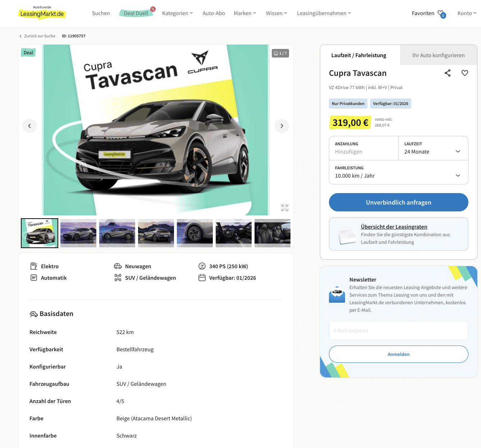Image resolution: width=481 pixels, height=448 pixels.
Task: Click the Bestellfahrzeug value
Action: coord(135,349)
